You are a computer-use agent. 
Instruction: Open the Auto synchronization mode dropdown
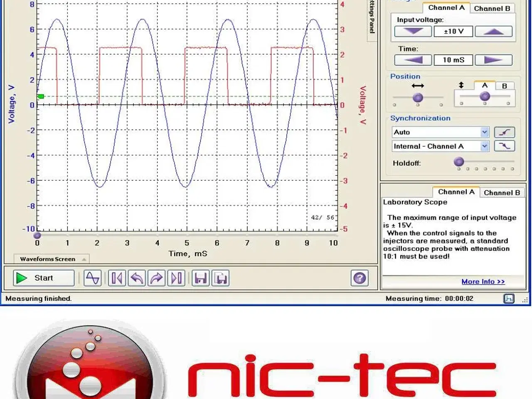point(485,132)
